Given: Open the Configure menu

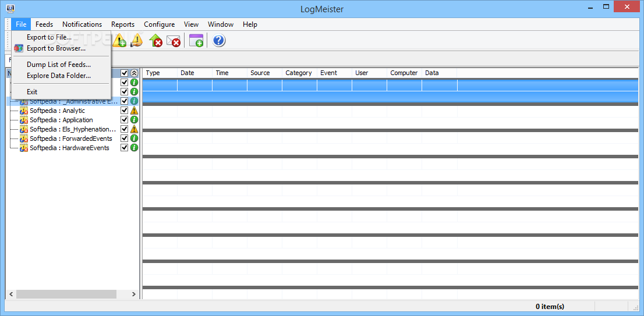Looking at the screenshot, I should click(x=160, y=24).
